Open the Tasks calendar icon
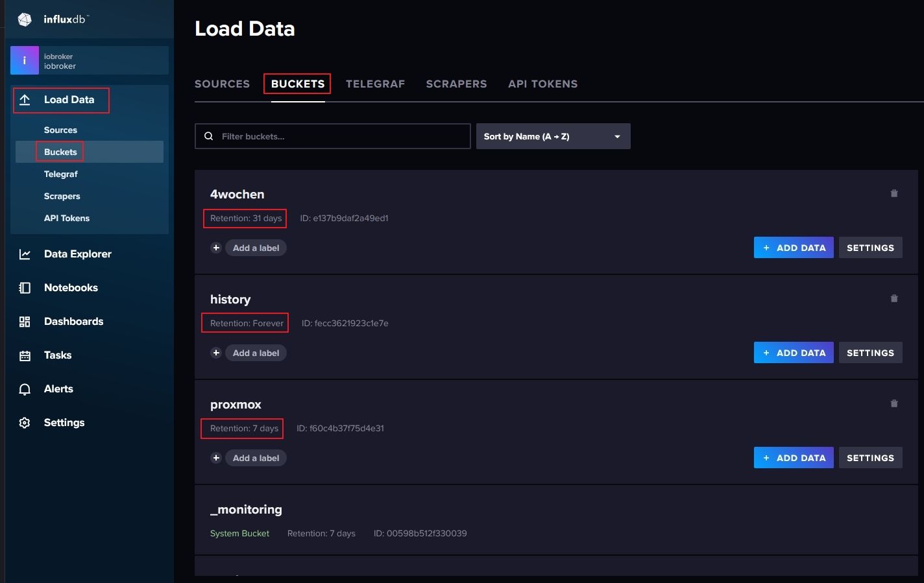924x583 pixels. 25,355
